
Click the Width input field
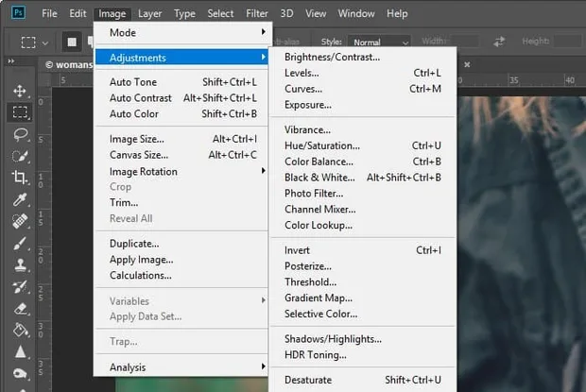[464, 41]
